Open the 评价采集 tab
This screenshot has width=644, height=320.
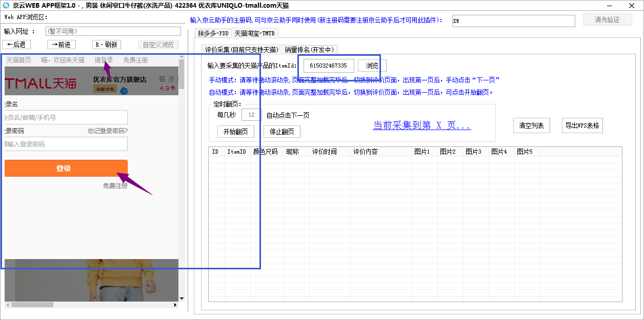tap(241, 50)
